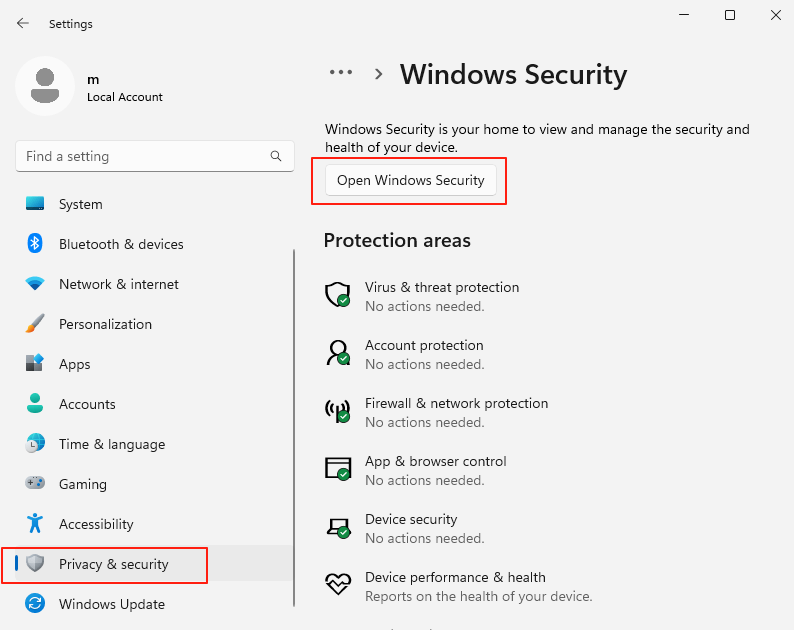Open Virus & threat protection link

coord(441,287)
